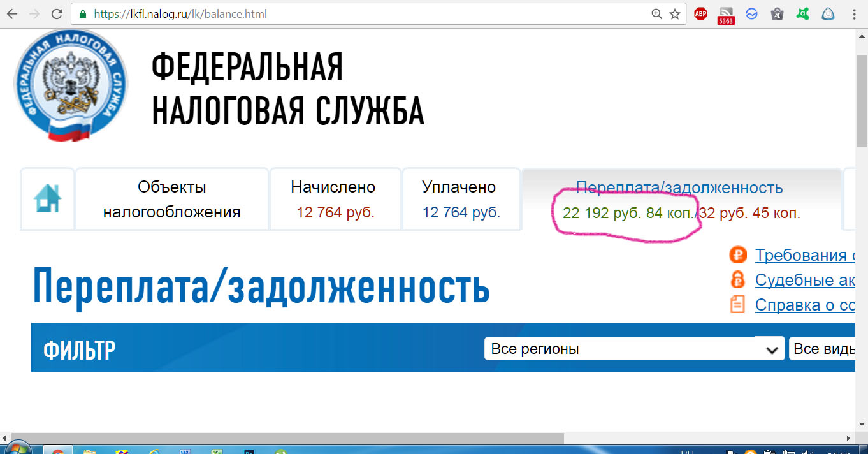Click the horizontal scrollbar left arrow
Screen dimensions: 868x454
click(5, 437)
